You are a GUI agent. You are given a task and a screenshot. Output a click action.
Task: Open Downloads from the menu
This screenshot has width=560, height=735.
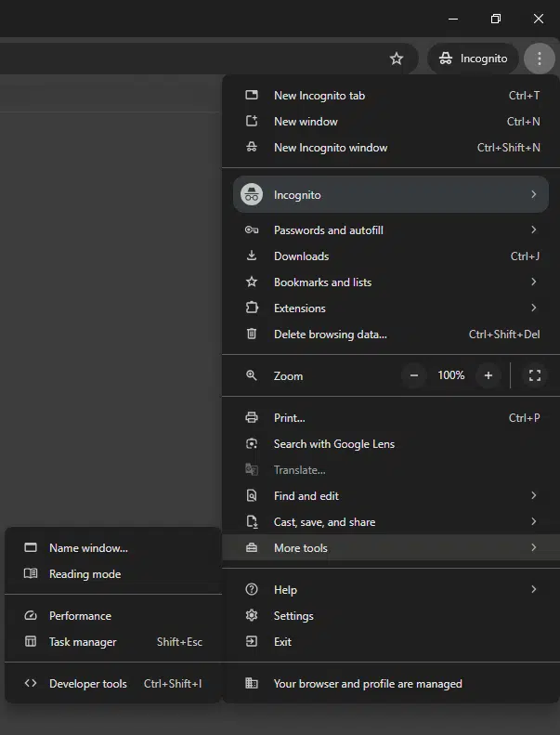click(301, 256)
